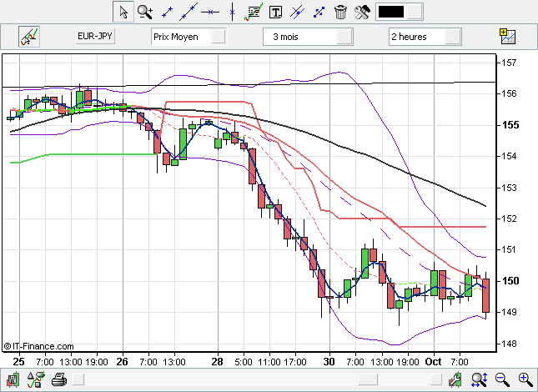Choose the text annotation tool
Image resolution: width=538 pixels, height=392 pixels.
pyautogui.click(x=275, y=12)
